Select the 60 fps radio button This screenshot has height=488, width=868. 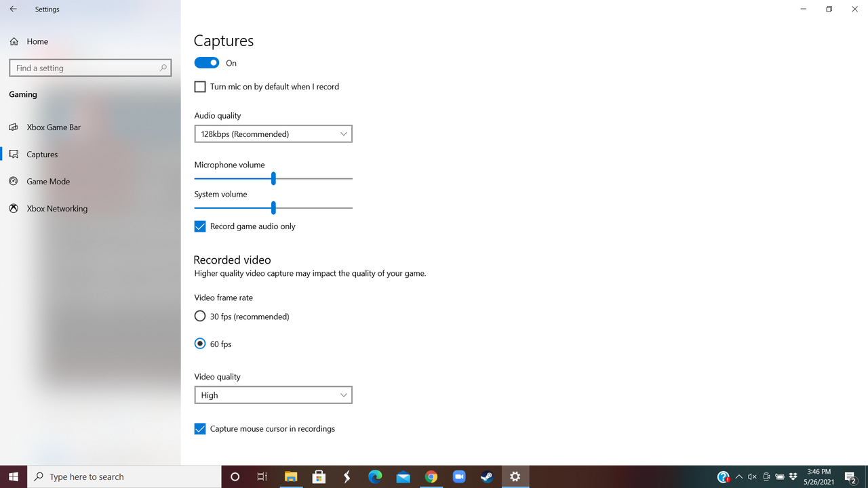200,344
